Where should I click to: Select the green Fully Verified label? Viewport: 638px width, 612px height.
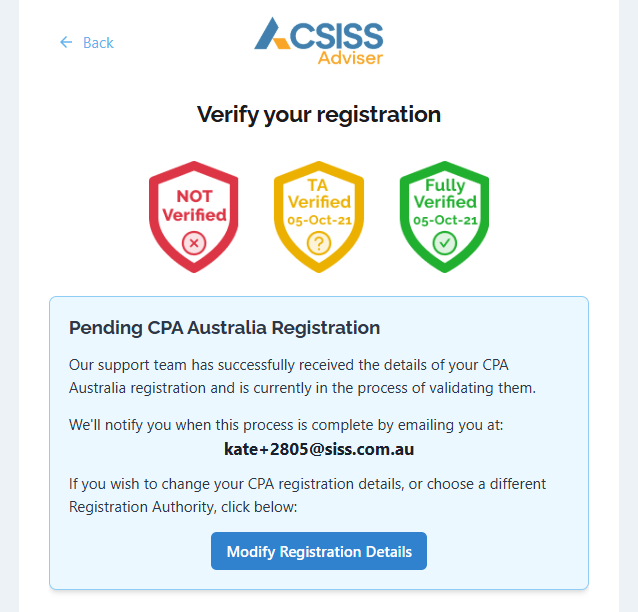(x=445, y=194)
